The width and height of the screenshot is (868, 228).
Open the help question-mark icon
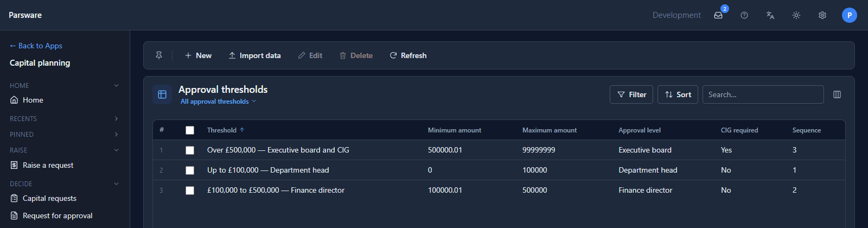(x=744, y=15)
